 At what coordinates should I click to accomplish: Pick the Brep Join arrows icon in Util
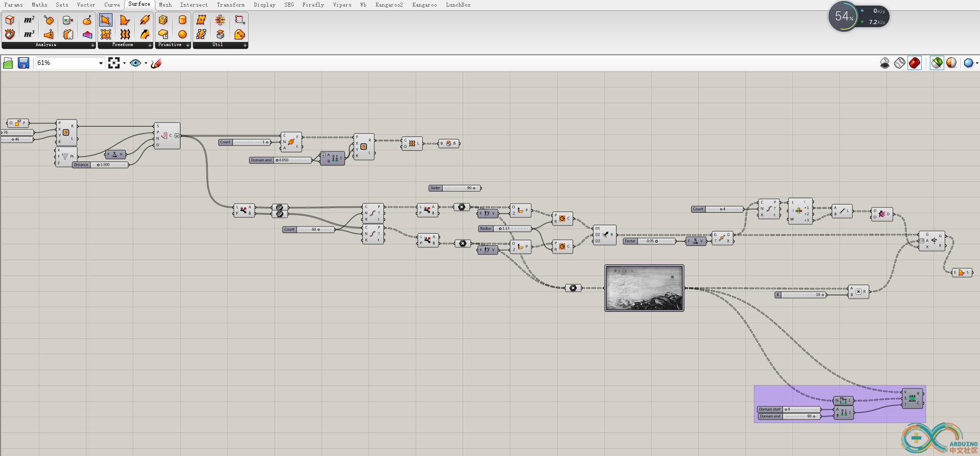point(220,20)
